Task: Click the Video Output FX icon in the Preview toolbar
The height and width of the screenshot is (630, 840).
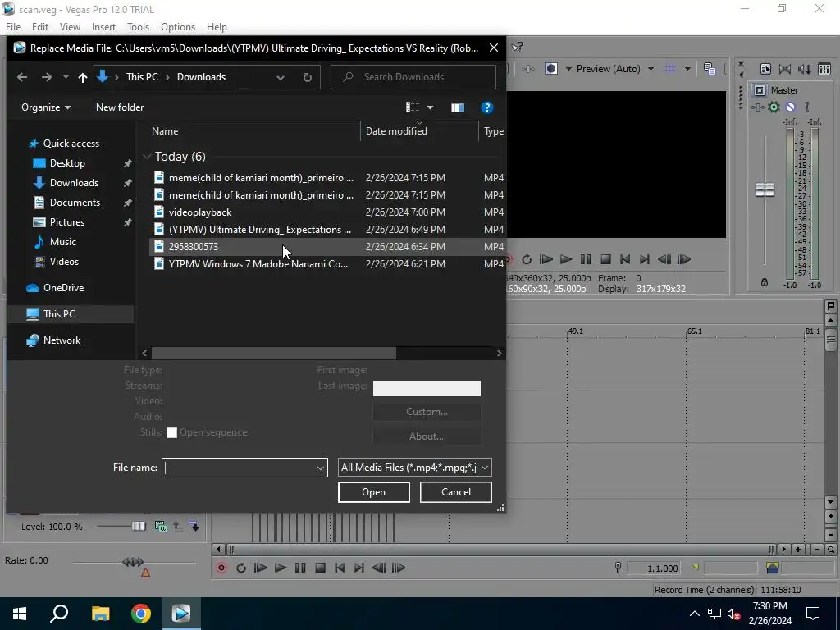Action: coord(527,69)
